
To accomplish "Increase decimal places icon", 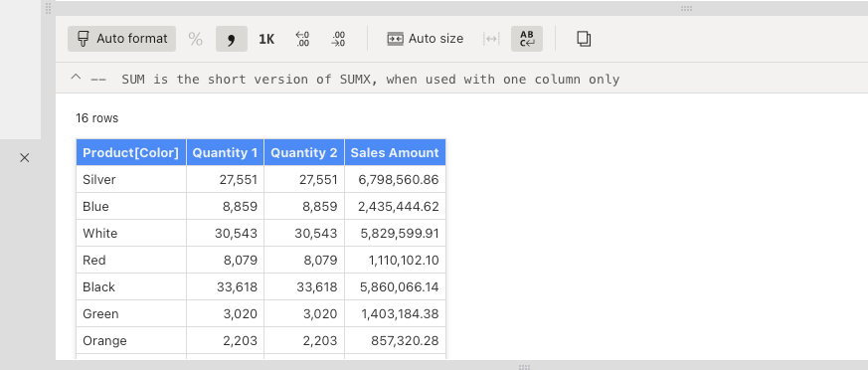I will pos(303,39).
